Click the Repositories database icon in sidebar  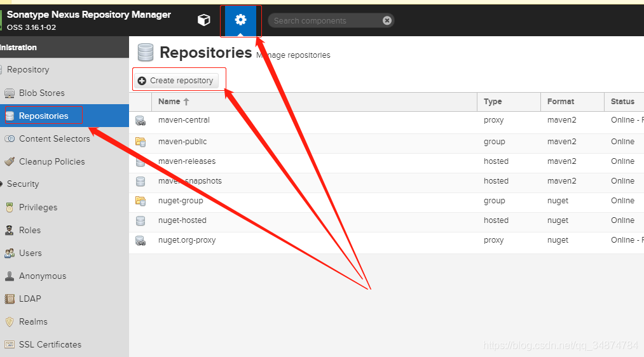(x=10, y=116)
